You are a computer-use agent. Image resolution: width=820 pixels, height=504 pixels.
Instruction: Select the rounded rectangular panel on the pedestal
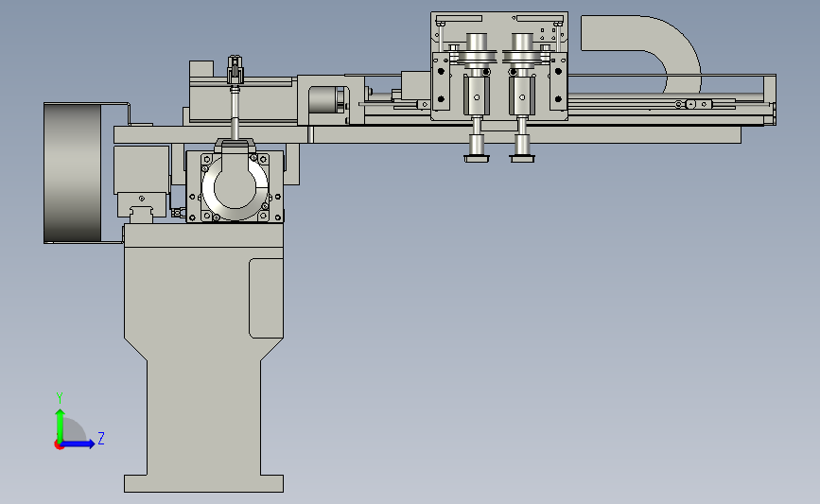tap(266, 298)
